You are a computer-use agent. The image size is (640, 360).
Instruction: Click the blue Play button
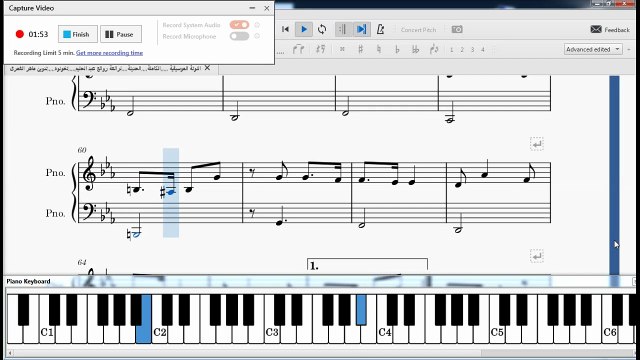coord(304,29)
